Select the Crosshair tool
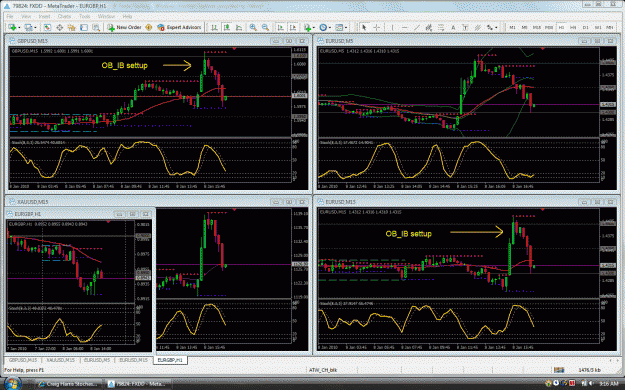The image size is (625, 390). coord(376,28)
